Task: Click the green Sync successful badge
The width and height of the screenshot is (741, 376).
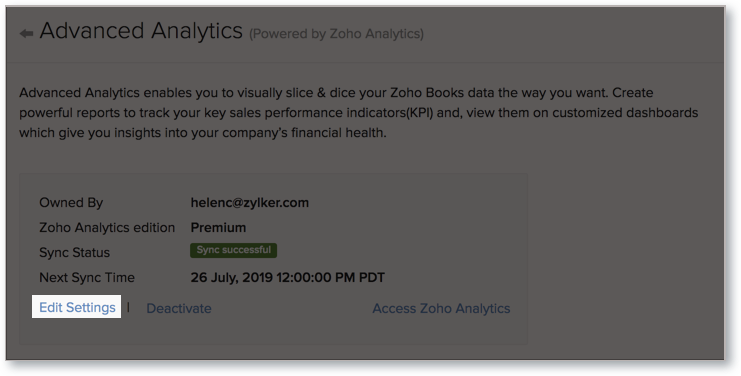Action: click(233, 250)
